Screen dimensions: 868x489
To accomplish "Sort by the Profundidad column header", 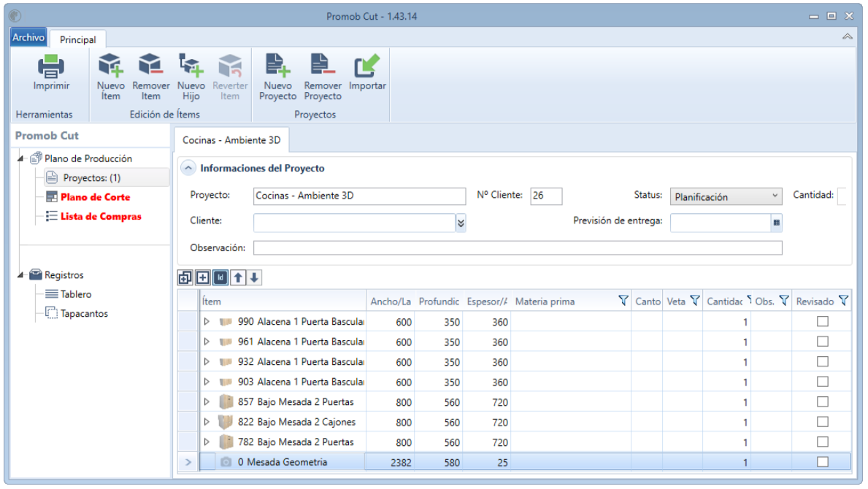I will [439, 301].
